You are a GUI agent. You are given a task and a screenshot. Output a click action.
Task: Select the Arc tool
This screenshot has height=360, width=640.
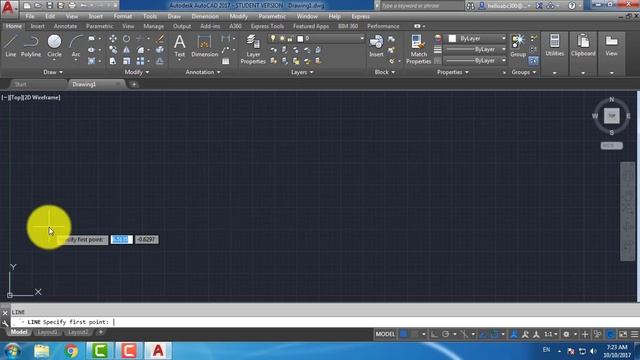click(x=76, y=46)
